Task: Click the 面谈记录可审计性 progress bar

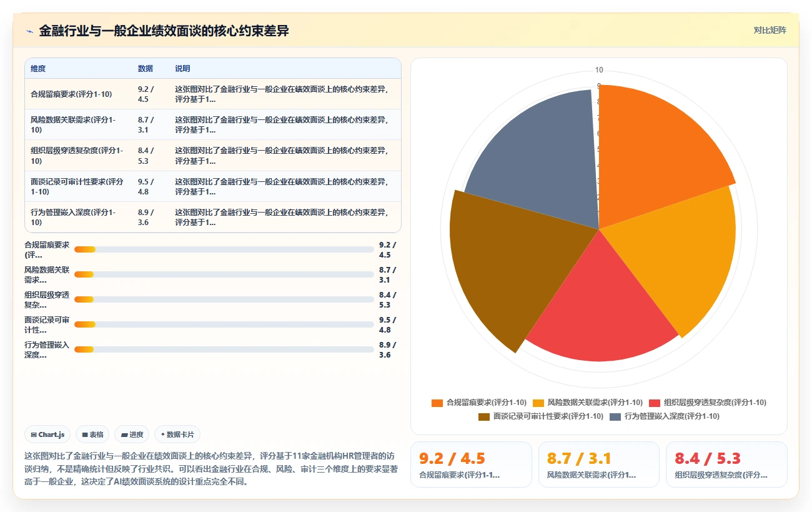Action: [x=224, y=324]
